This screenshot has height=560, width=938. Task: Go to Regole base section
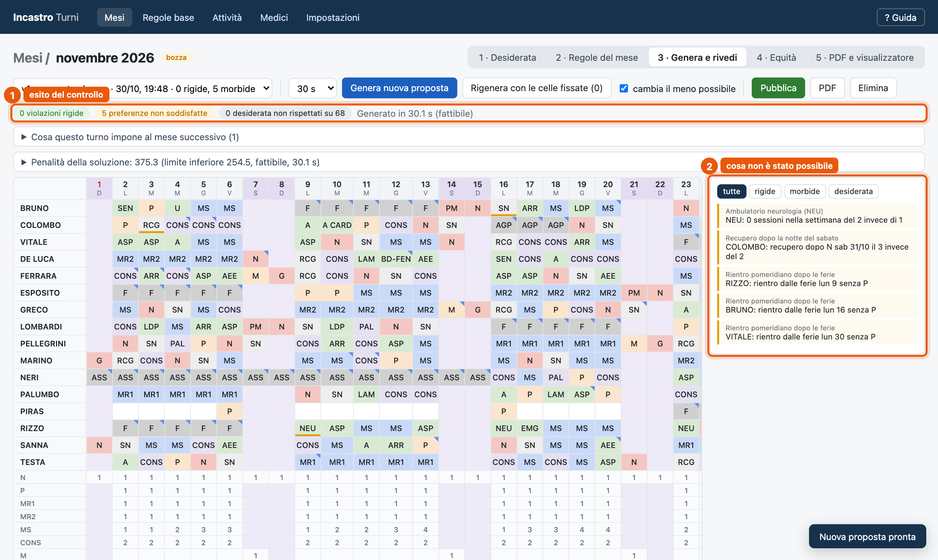(168, 17)
